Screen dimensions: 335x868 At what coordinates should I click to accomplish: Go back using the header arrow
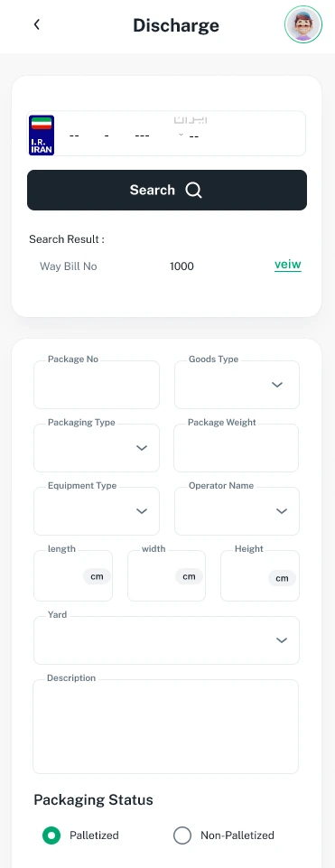(x=36, y=24)
